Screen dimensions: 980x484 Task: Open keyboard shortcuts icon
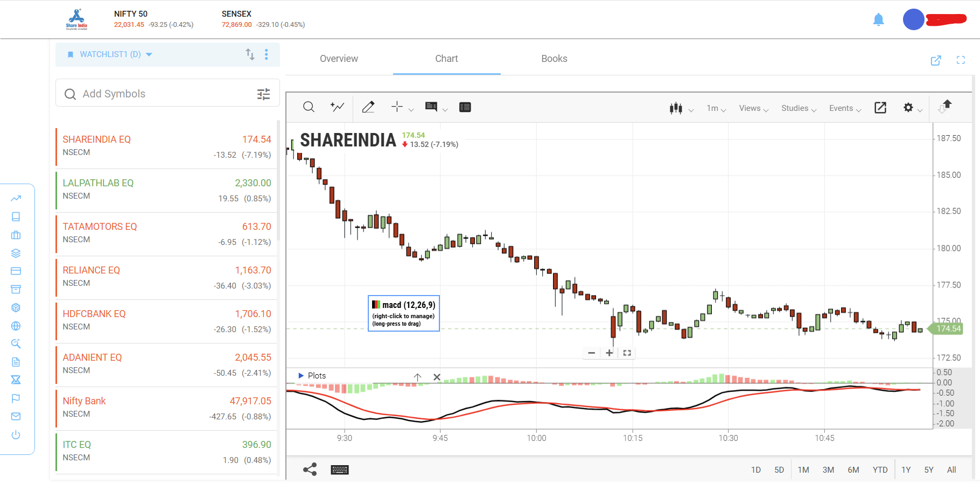click(x=340, y=470)
